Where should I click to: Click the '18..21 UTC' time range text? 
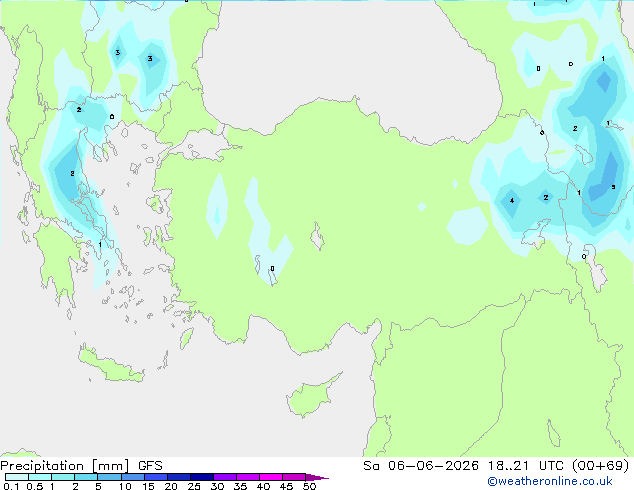[528, 466]
